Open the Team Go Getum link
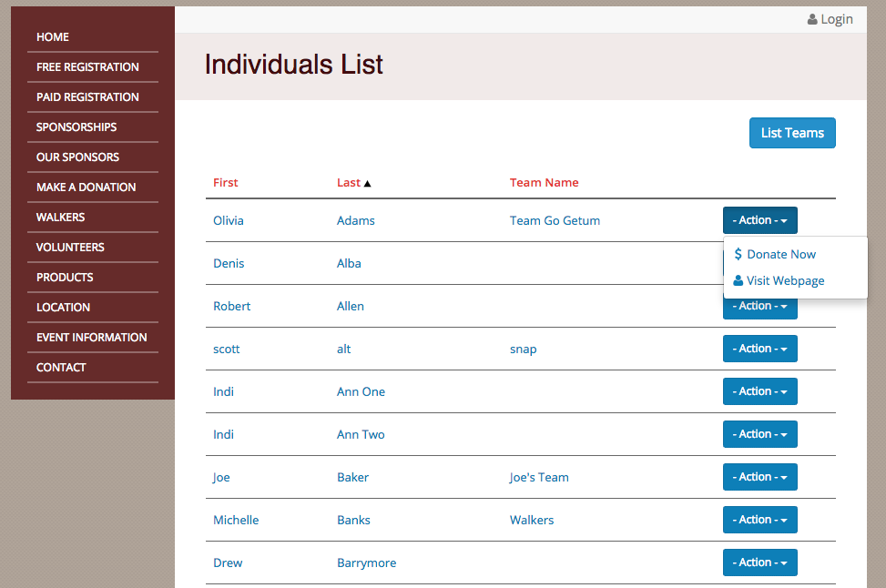The image size is (886, 588). (x=555, y=221)
